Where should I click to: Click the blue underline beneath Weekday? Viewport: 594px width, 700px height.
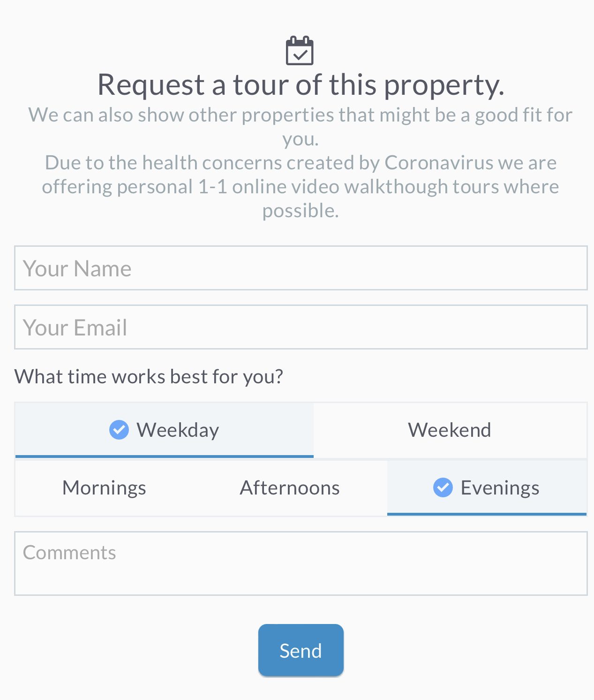[x=164, y=456]
